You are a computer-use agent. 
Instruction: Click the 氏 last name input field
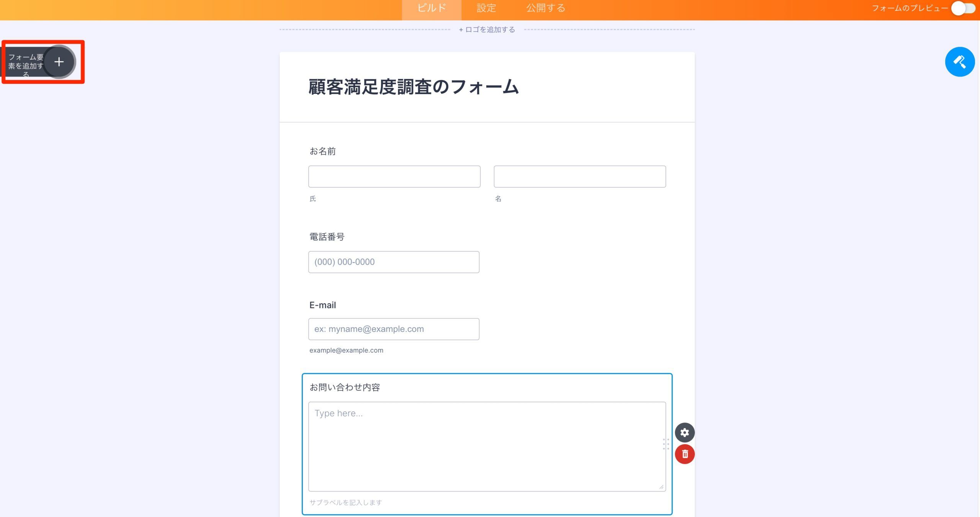pyautogui.click(x=394, y=176)
